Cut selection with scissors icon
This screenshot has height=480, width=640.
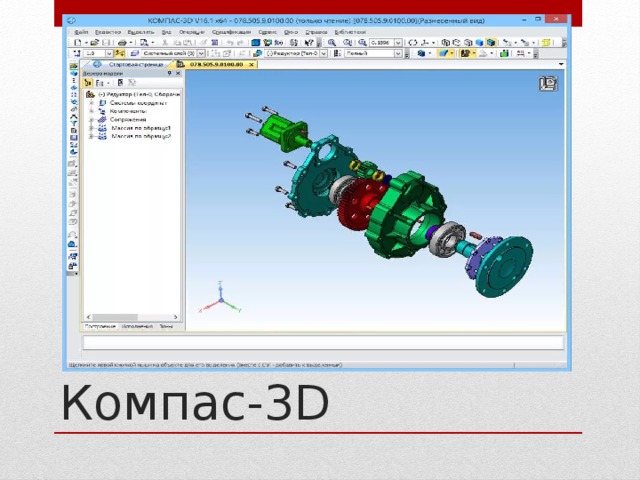coord(165,42)
